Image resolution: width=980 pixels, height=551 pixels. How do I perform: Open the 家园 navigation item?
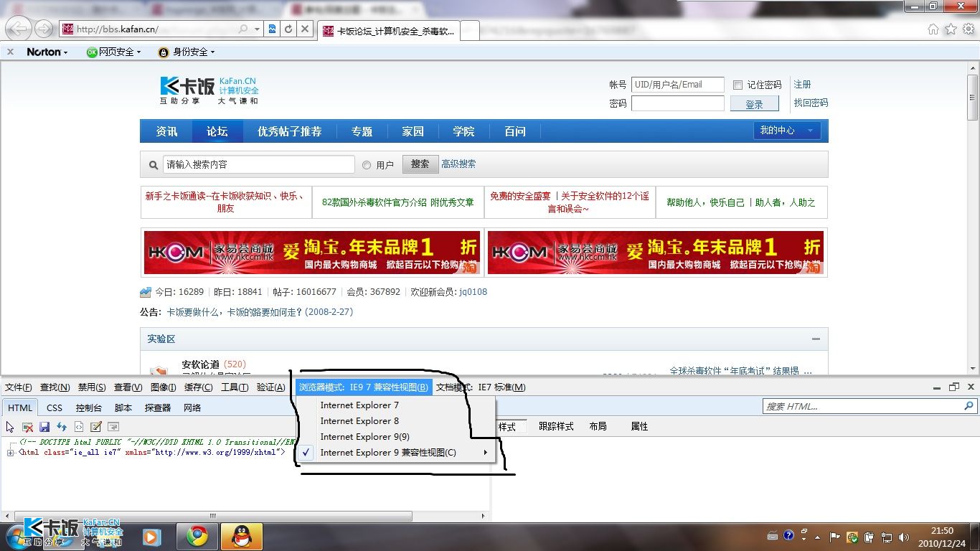[413, 131]
